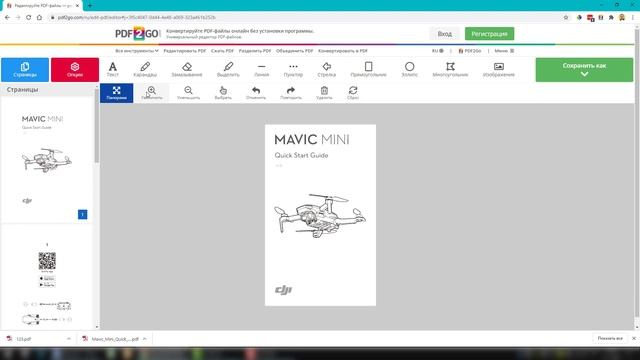640x360 pixels.
Task: Click the Zoom out magnifier
Action: 188,93
